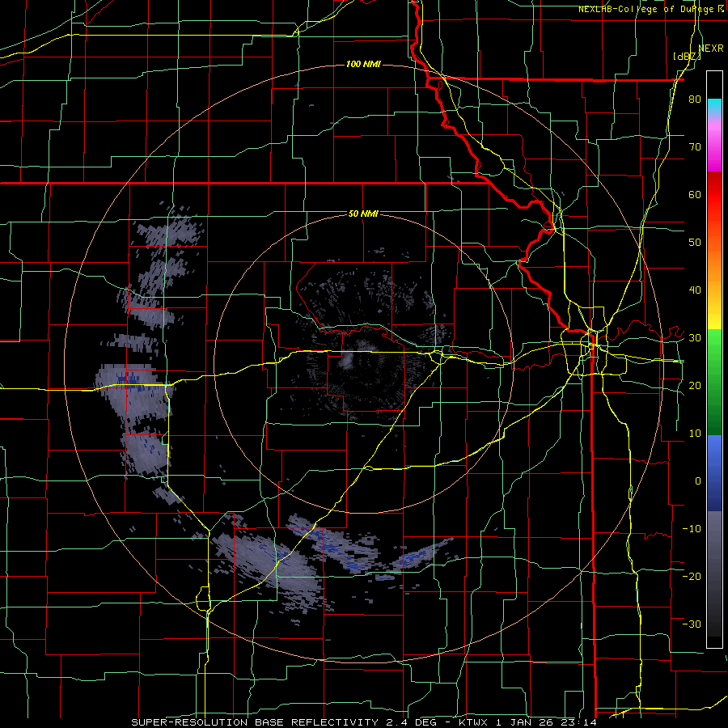
Task: Click the 30 value on the dBZ scale
Action: tap(695, 337)
